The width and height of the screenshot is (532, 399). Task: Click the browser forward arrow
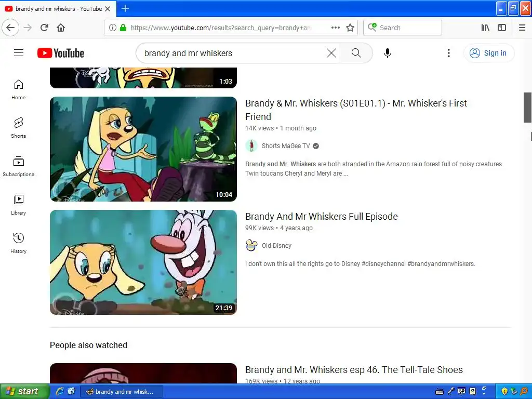tap(28, 28)
